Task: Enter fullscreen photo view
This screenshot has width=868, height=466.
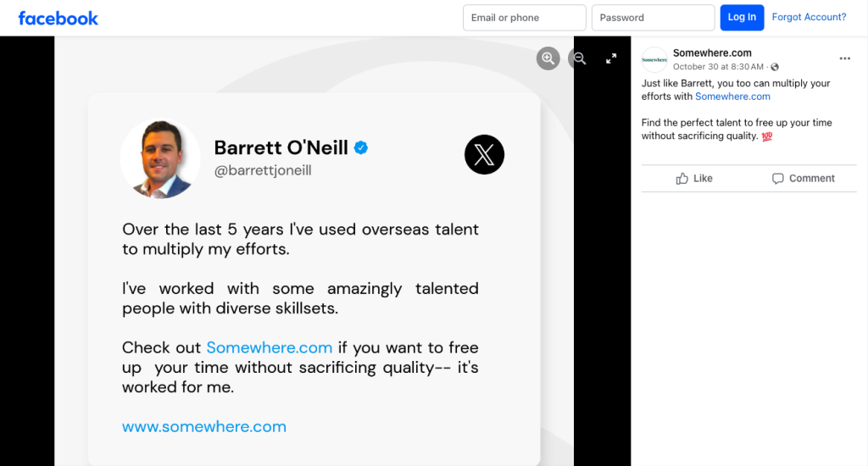Action: [611, 58]
